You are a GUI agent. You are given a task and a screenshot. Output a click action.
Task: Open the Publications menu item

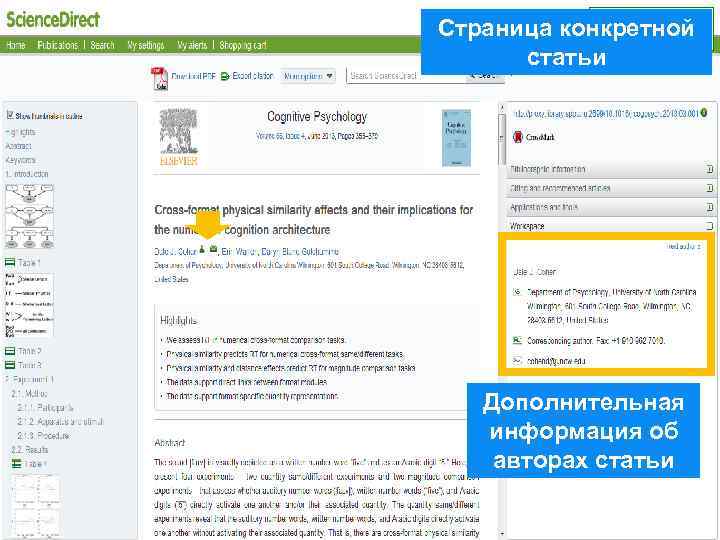(x=57, y=45)
